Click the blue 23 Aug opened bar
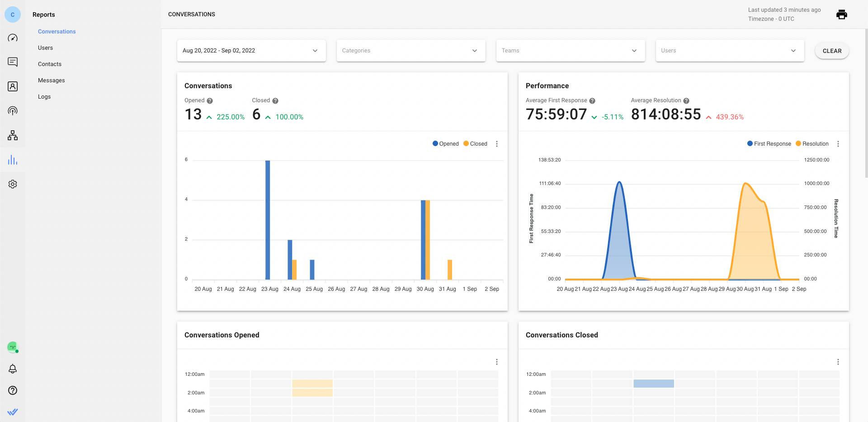The width and height of the screenshot is (868, 422). click(x=268, y=220)
